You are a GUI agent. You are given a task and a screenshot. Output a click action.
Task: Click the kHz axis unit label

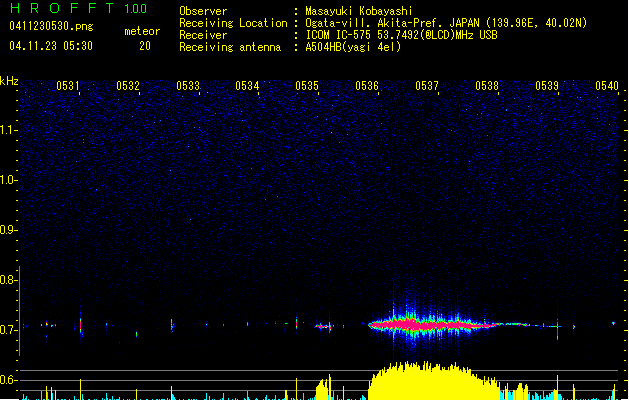pyautogui.click(x=9, y=81)
